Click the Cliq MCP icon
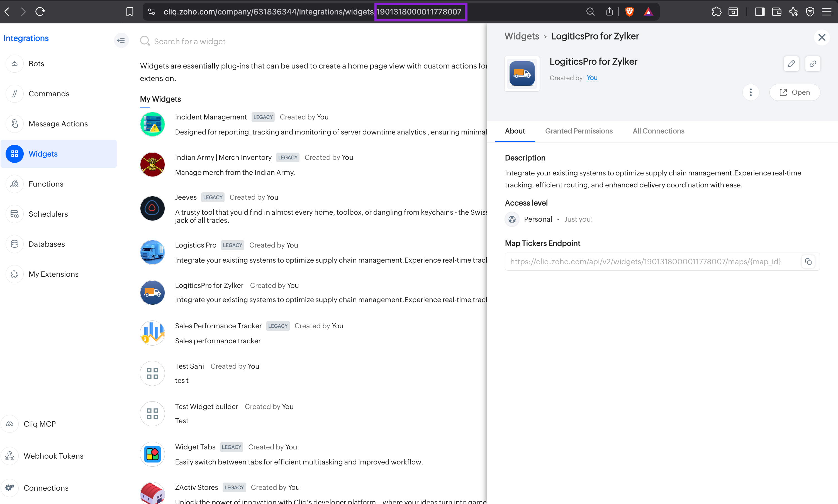The width and height of the screenshot is (838, 504). click(10, 424)
